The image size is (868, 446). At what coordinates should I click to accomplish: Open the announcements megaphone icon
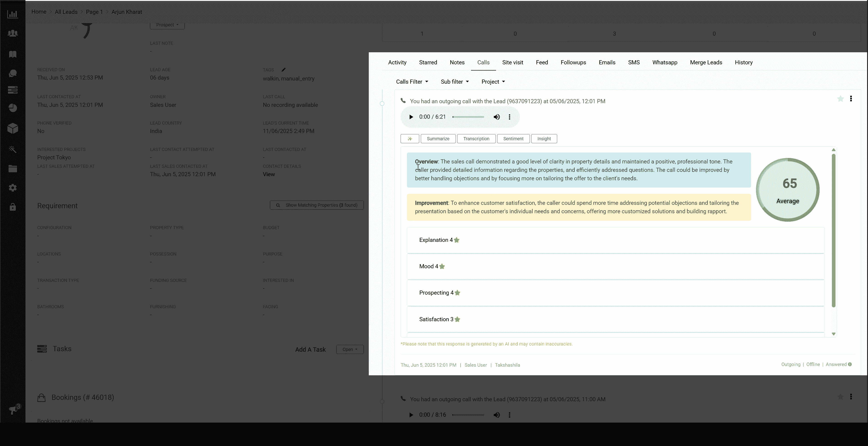[13, 410]
